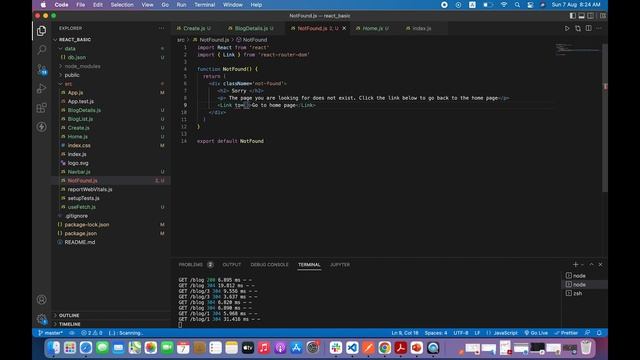Switch to the index.js editor tab
The height and width of the screenshot is (360, 640).
tap(422, 28)
